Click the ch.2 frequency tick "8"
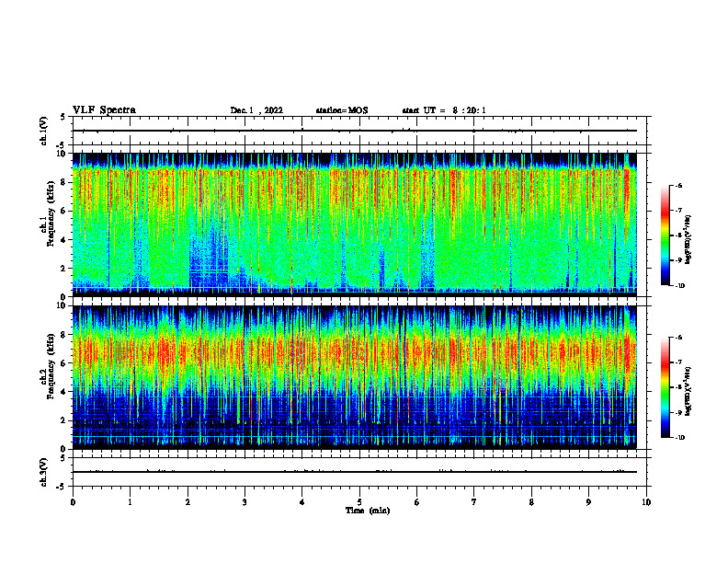 (64, 335)
